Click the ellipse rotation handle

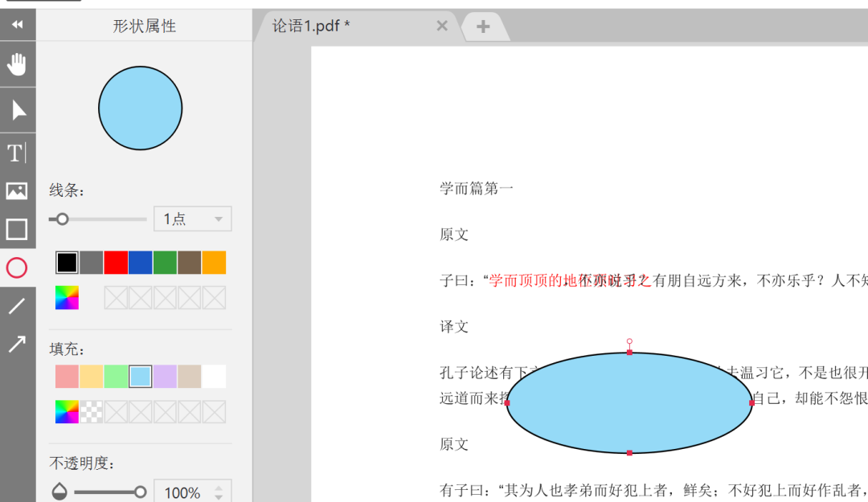tap(629, 341)
